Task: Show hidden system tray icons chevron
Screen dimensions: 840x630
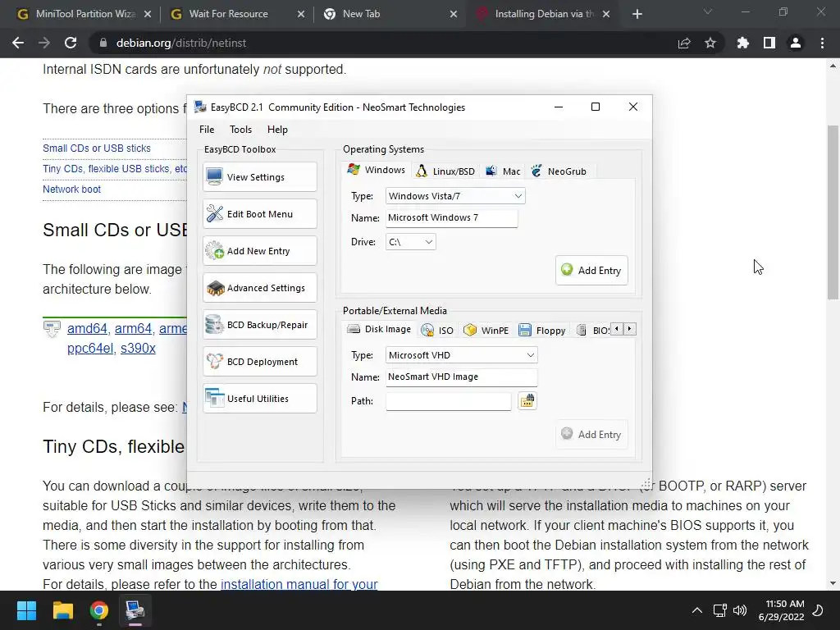Action: click(x=696, y=610)
